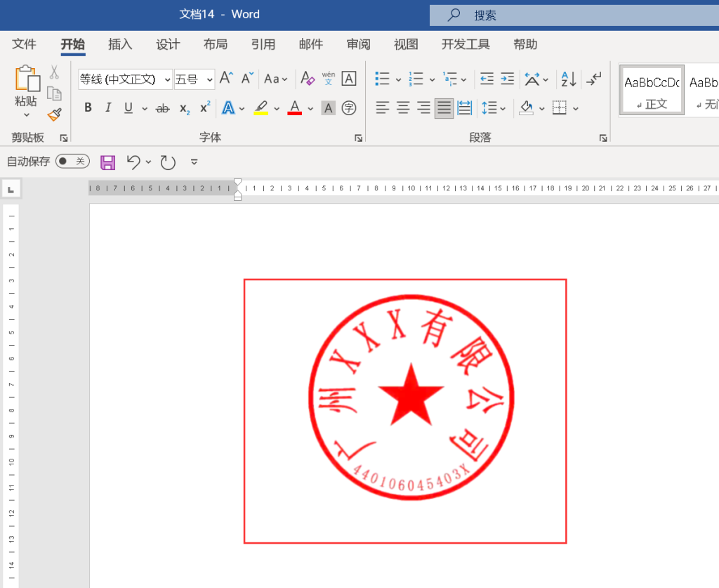The width and height of the screenshot is (719, 588).
Task: Show or hide paragraph marks
Action: click(594, 79)
